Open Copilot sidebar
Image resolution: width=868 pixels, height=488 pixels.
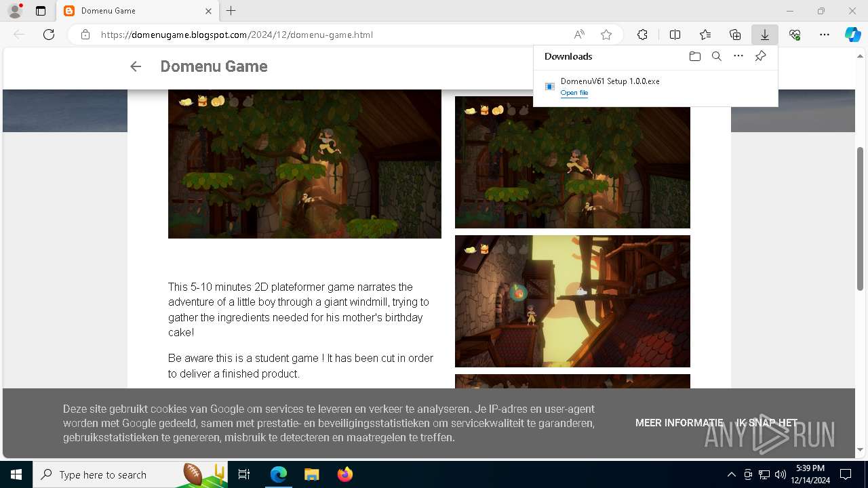(x=852, y=35)
